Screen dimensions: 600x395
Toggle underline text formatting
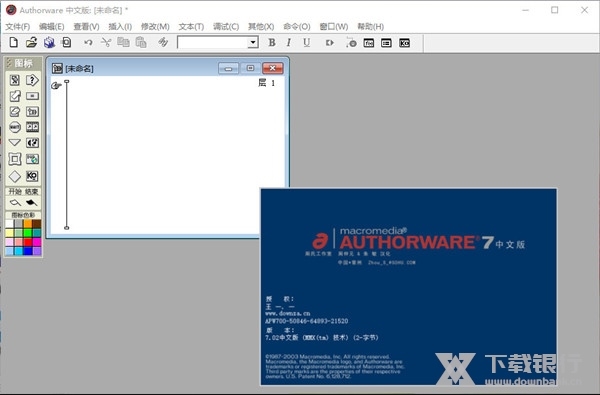point(307,42)
